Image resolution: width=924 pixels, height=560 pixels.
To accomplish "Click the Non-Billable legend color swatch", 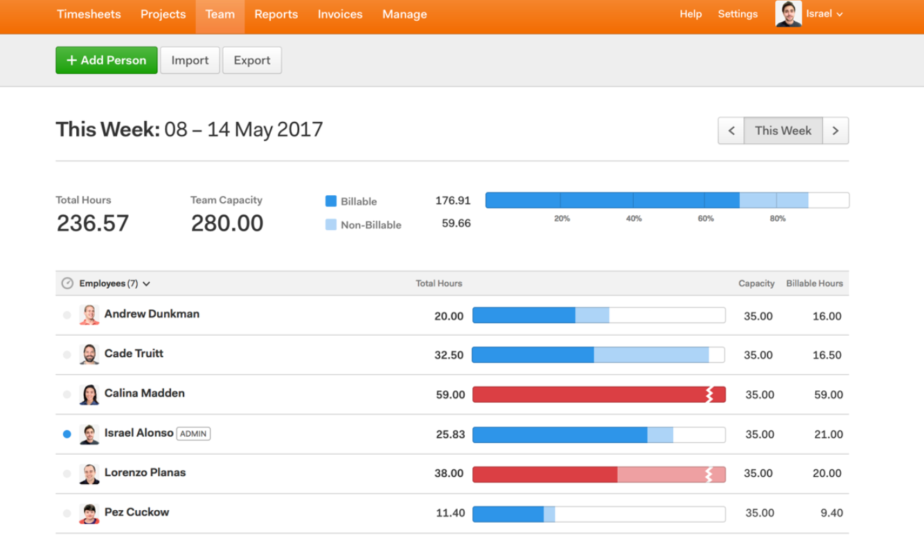I will (331, 224).
